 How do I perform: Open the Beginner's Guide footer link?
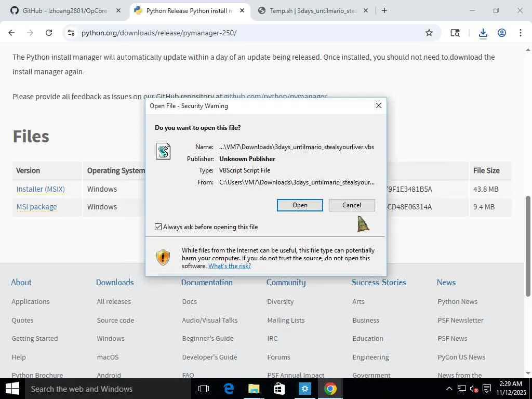[208, 339]
